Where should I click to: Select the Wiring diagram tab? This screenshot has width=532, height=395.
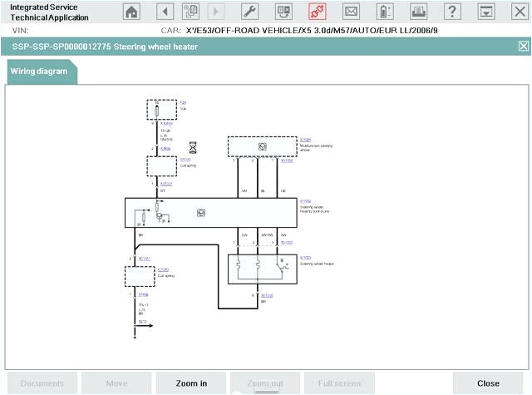(40, 72)
